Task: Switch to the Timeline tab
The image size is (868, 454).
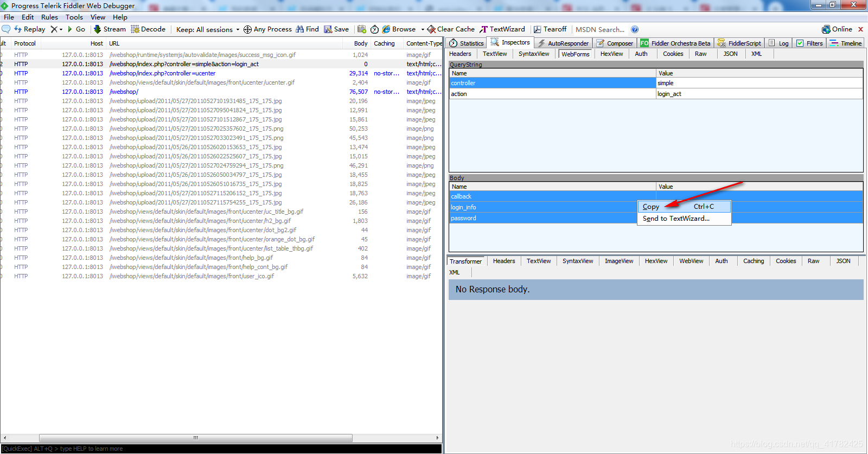Action: pos(846,43)
